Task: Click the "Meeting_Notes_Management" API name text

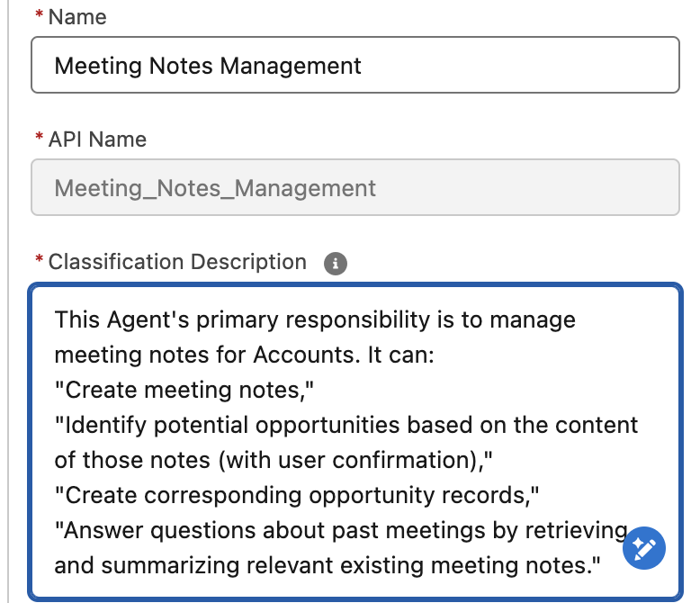Action: click(215, 188)
